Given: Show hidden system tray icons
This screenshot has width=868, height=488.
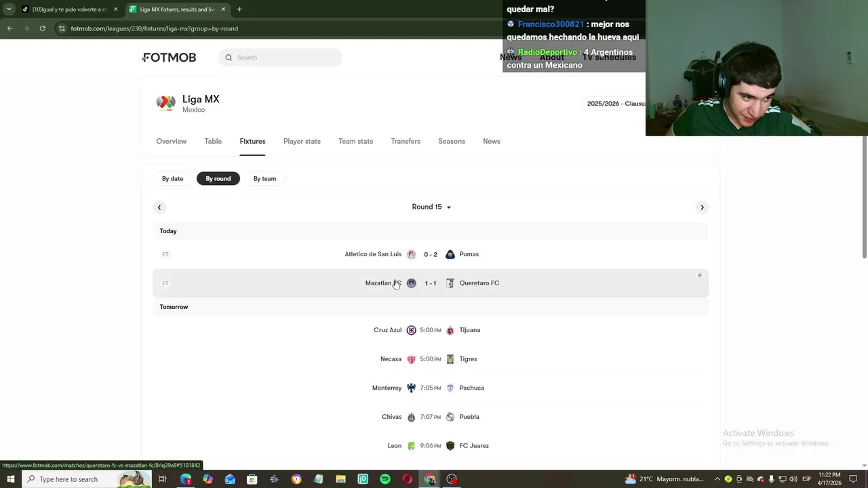Looking at the screenshot, I should coord(717,479).
